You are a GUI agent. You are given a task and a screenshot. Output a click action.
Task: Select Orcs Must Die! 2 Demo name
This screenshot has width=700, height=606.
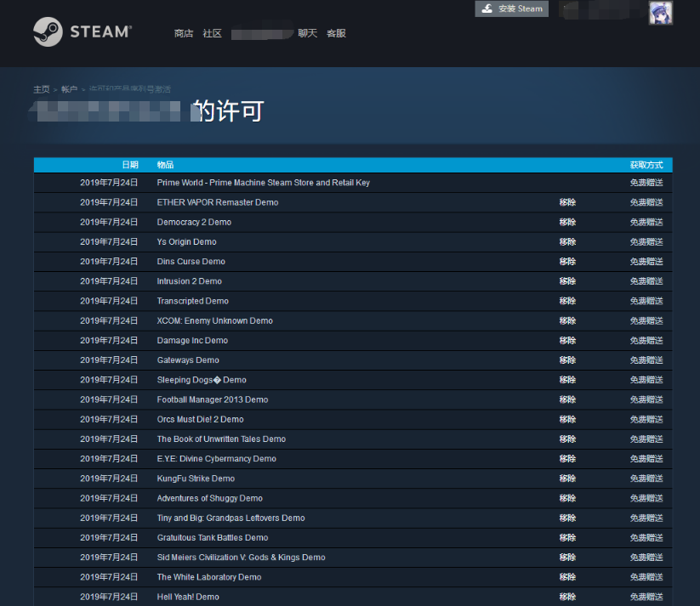pyautogui.click(x=201, y=420)
